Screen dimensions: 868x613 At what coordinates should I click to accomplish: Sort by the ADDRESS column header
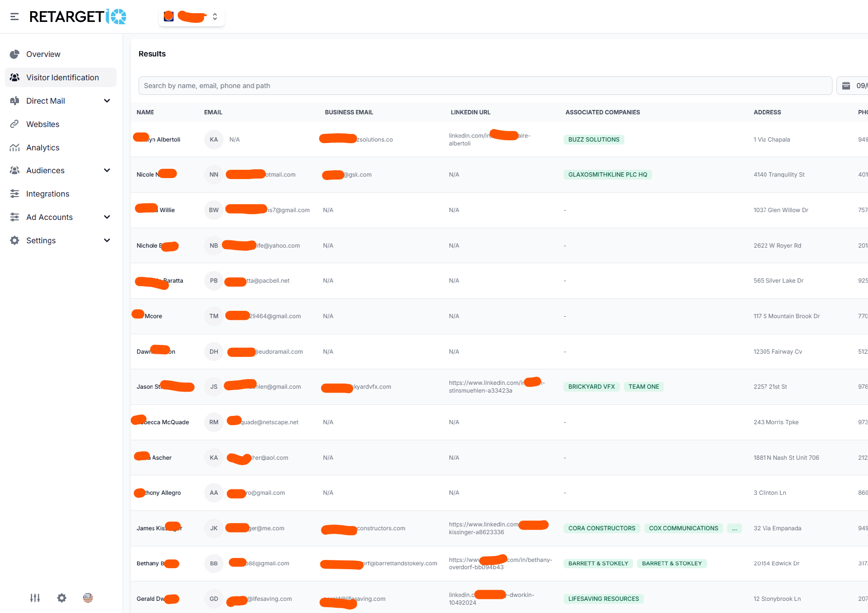point(767,112)
